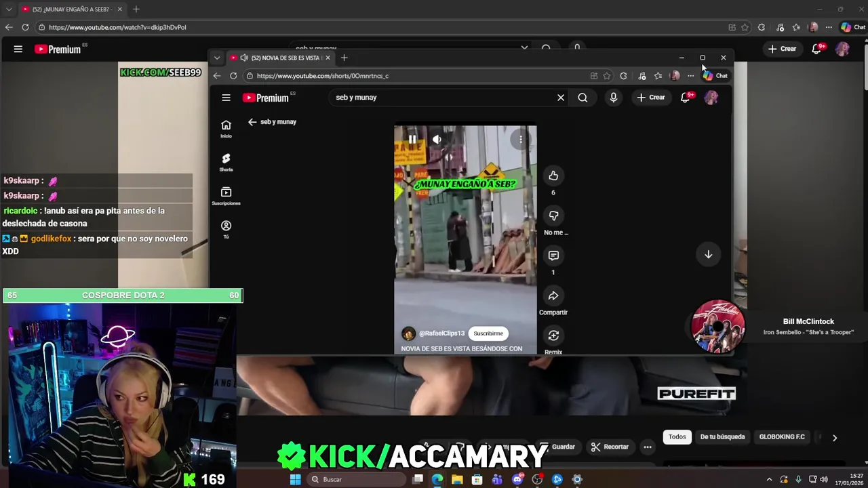Open the @RafaelClips13 channel link
The height and width of the screenshot is (488, 868).
[x=441, y=333]
